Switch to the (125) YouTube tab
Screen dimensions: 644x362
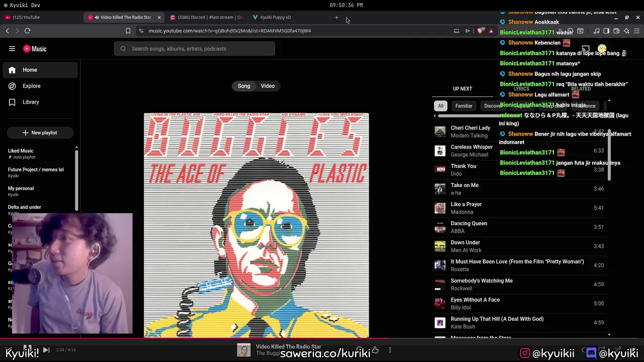[x=40, y=17]
